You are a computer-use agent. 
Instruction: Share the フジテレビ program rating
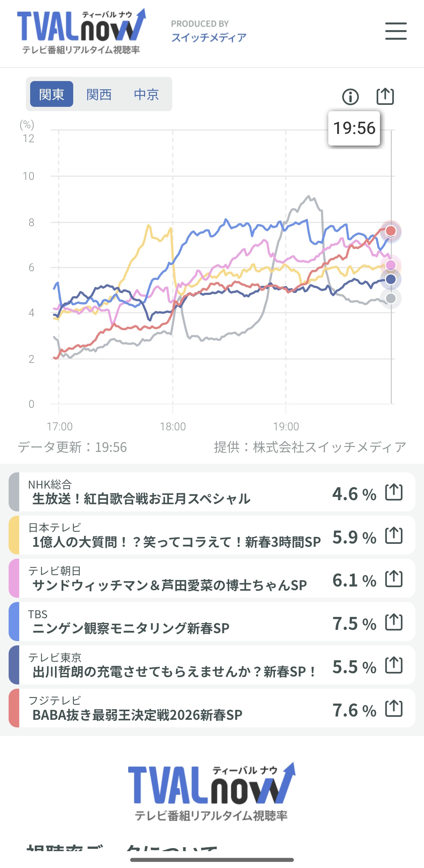click(394, 709)
